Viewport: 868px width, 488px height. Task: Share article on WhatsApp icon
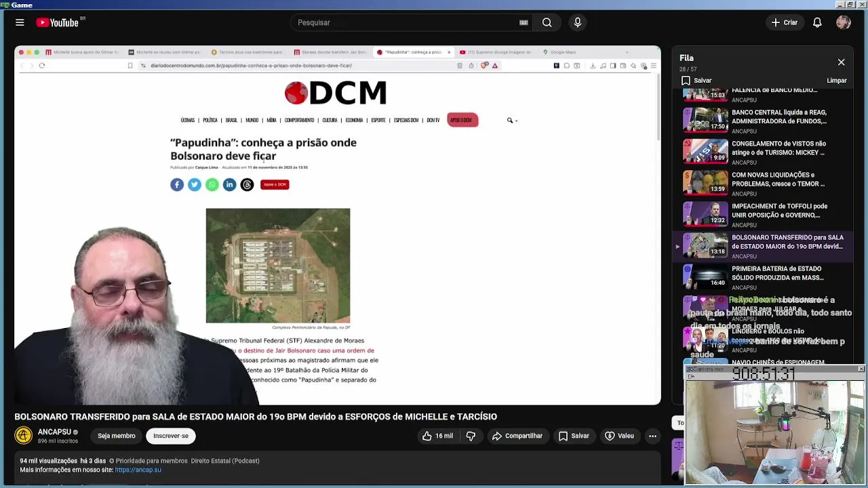coord(212,184)
